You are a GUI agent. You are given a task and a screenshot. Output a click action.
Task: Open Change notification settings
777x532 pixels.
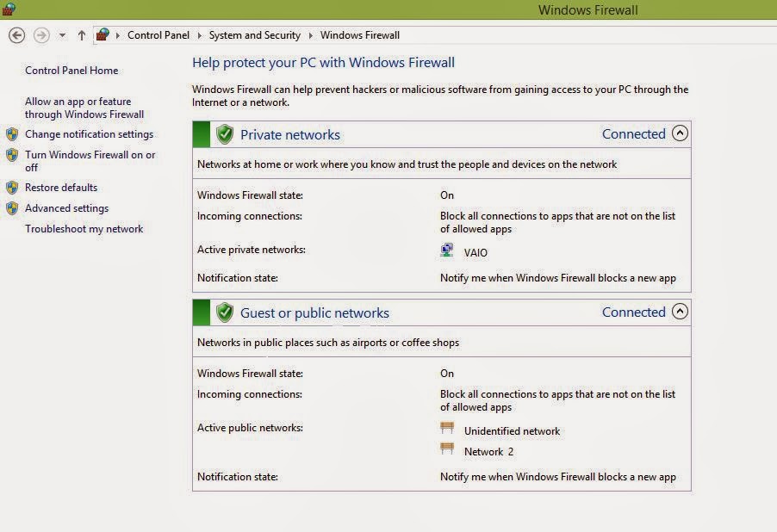(90, 134)
